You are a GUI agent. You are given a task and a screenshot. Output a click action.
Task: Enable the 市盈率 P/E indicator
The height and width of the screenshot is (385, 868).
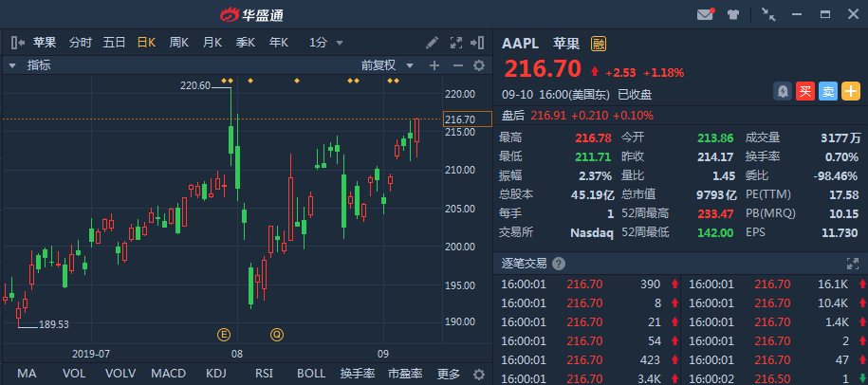click(405, 374)
